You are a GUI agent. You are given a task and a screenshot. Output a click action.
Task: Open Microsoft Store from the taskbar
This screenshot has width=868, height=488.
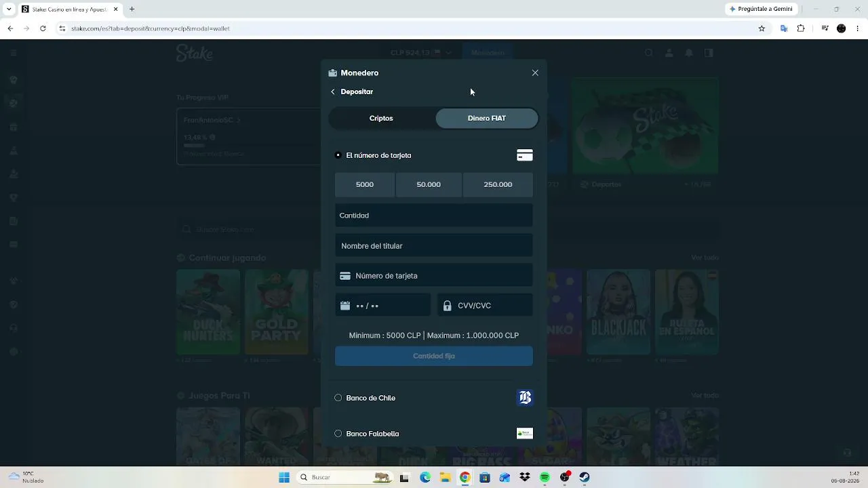pyautogui.click(x=485, y=477)
